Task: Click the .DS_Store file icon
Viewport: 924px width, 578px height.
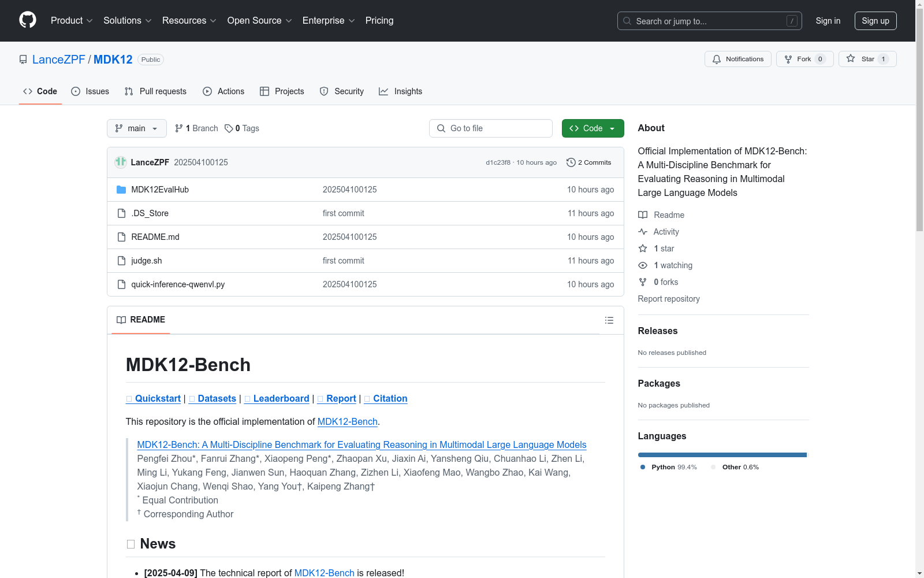Action: tap(121, 213)
